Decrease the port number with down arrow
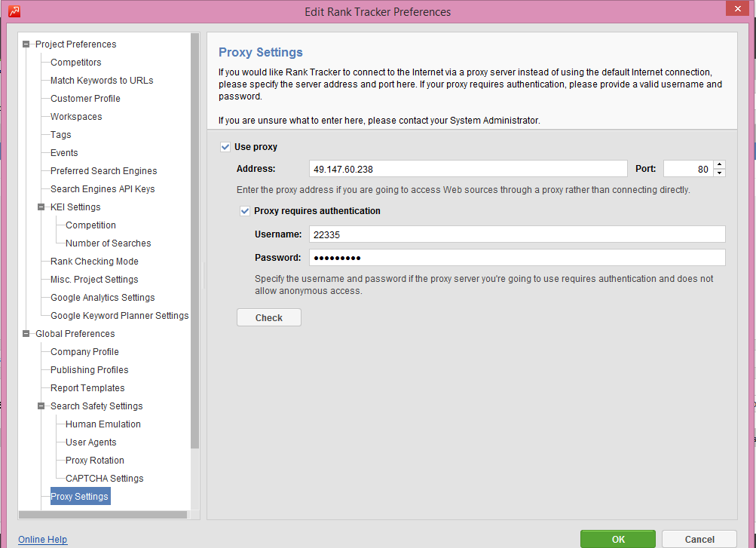 click(x=719, y=173)
